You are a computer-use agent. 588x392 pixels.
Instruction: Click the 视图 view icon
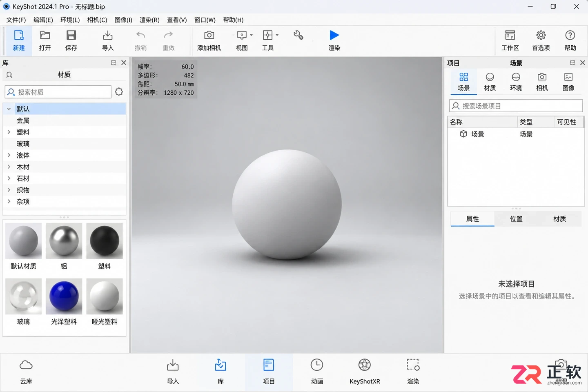(x=242, y=36)
